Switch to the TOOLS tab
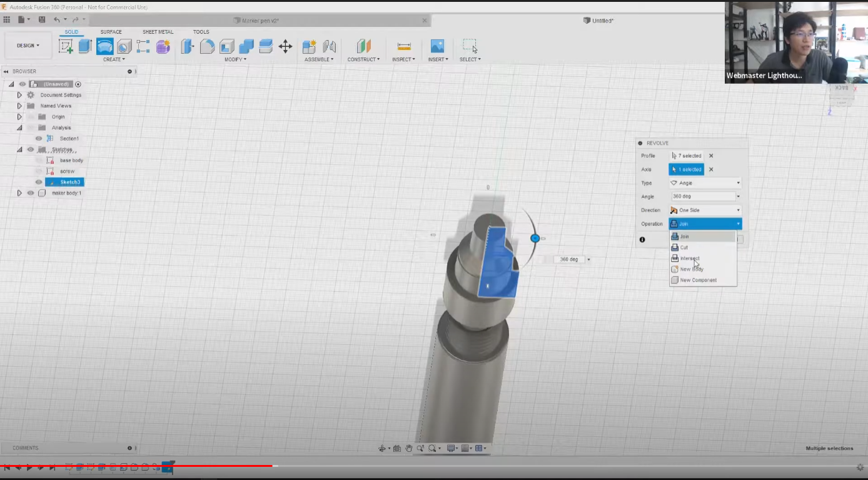The width and height of the screenshot is (868, 480). tap(201, 32)
